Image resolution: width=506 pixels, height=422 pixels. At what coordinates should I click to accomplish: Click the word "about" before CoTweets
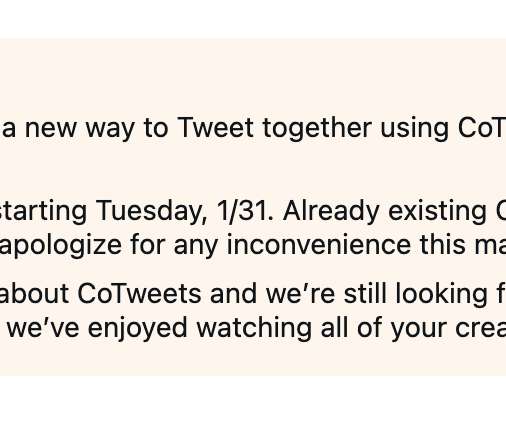34,294
